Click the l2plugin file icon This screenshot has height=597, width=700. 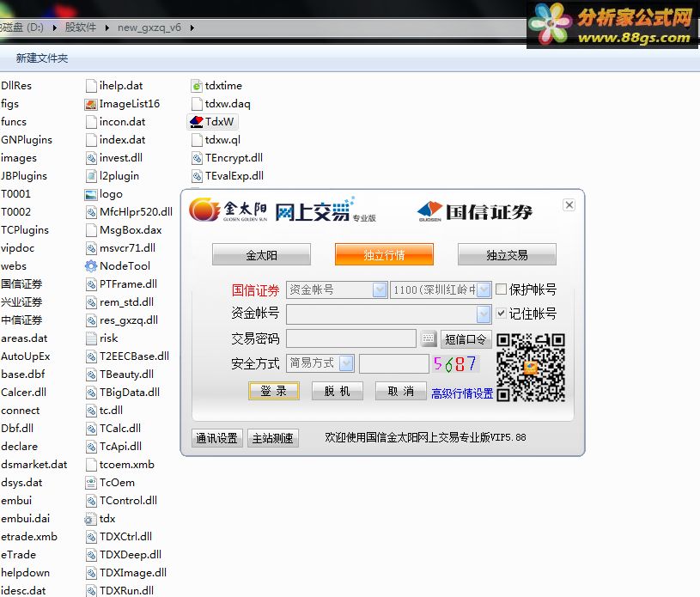click(91, 176)
